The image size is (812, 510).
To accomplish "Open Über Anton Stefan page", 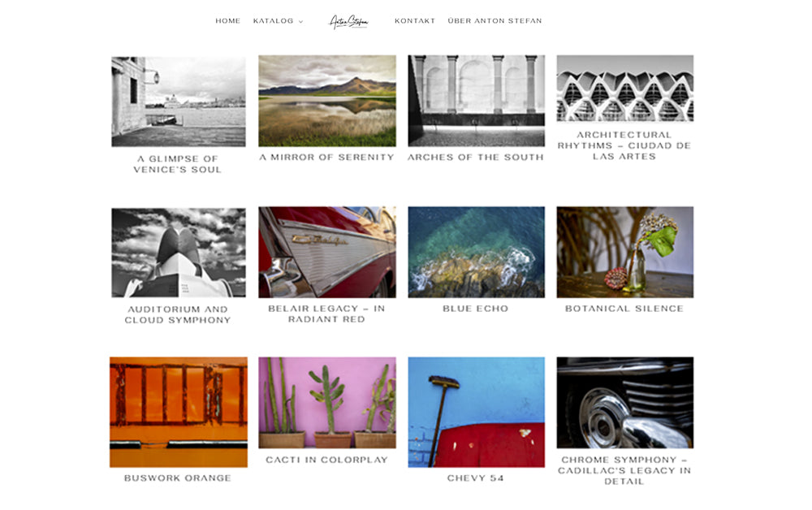I will (495, 21).
